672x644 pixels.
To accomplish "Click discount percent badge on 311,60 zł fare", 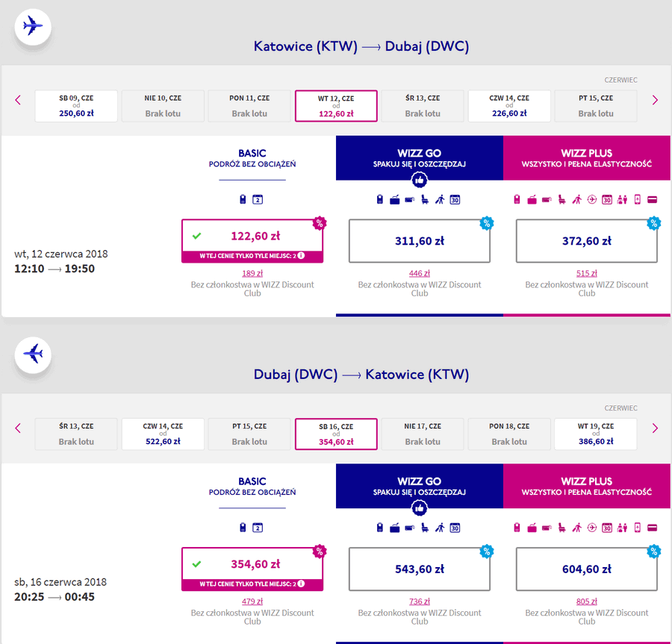I will (x=486, y=223).
